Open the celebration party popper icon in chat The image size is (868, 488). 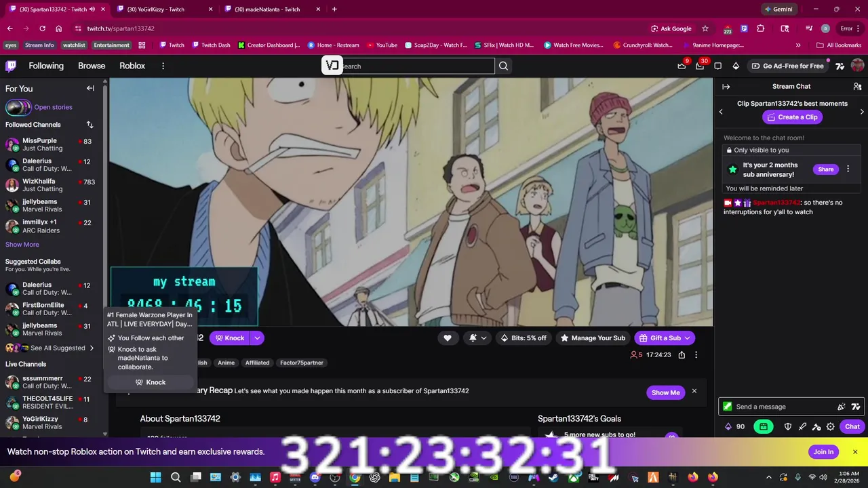pos(842,407)
